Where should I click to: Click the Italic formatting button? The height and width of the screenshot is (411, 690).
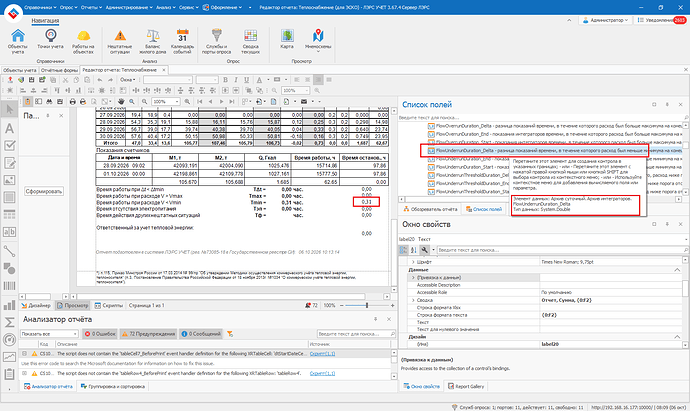point(236,80)
